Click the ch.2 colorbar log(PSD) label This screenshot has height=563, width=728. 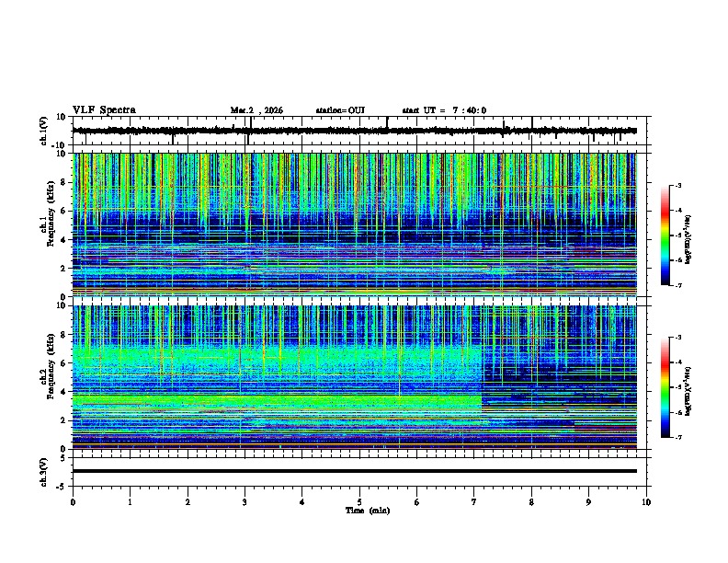pos(688,391)
